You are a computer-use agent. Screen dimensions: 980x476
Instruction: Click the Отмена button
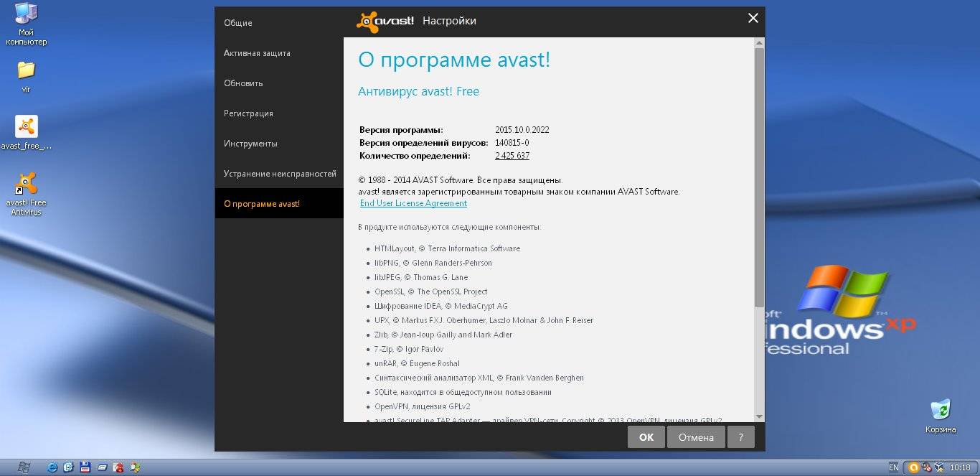click(696, 437)
